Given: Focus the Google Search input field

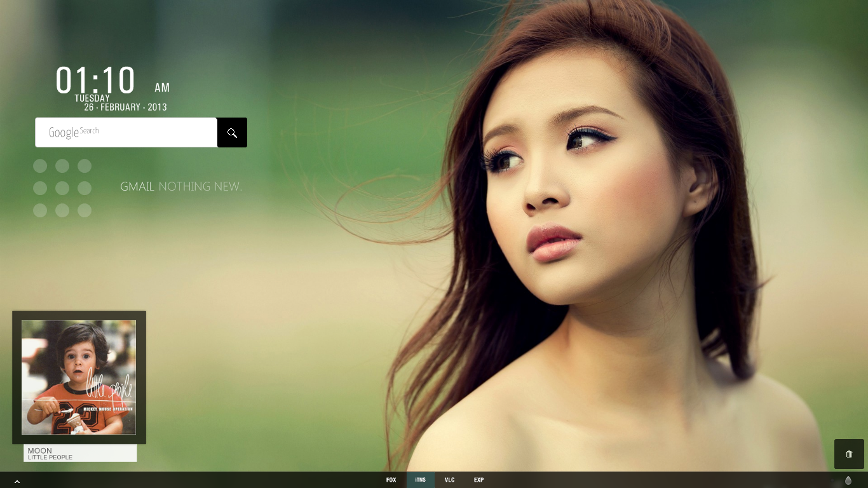Looking at the screenshot, I should 126,132.
